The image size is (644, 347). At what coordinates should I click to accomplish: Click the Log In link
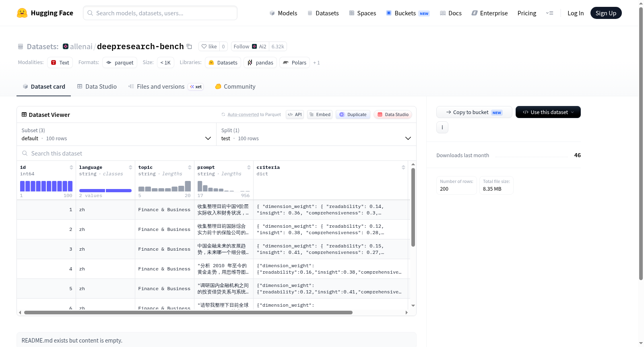point(576,13)
